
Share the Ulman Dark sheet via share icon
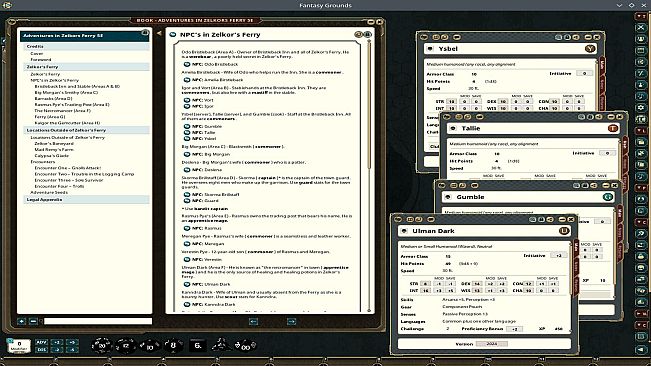coord(550,219)
